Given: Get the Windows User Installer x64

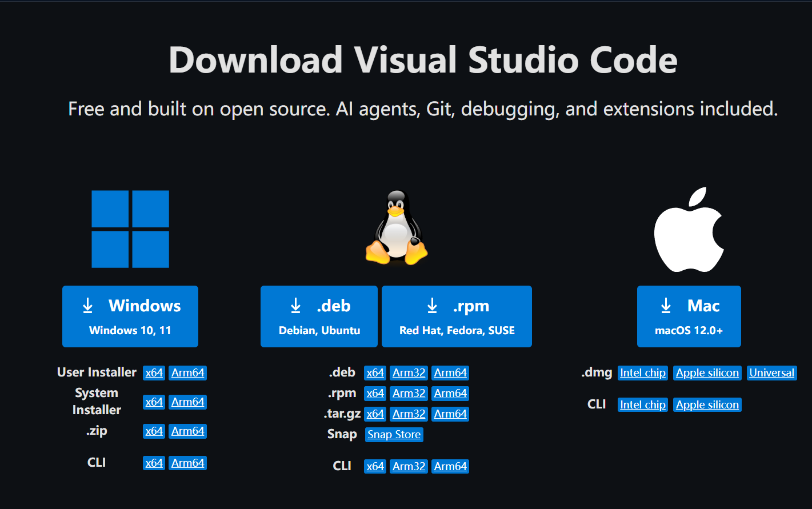Looking at the screenshot, I should (154, 373).
